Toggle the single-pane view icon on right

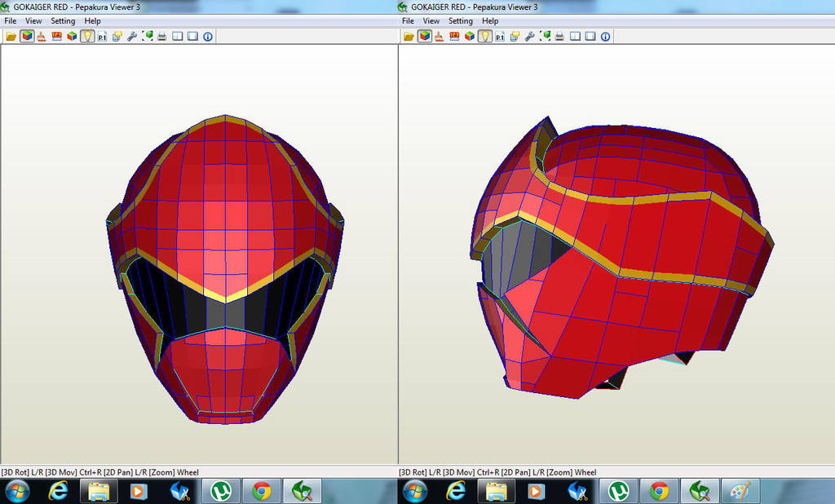[590, 36]
